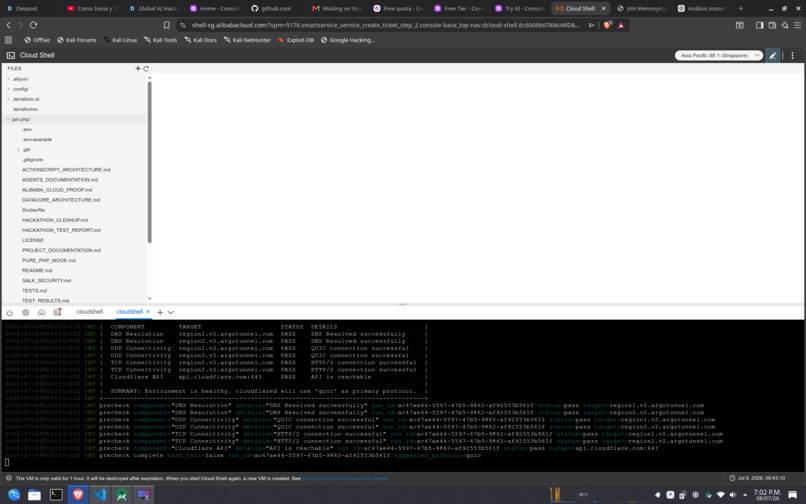Switch to the first cloudshell tab
This screenshot has width=806, height=504.
point(89,312)
